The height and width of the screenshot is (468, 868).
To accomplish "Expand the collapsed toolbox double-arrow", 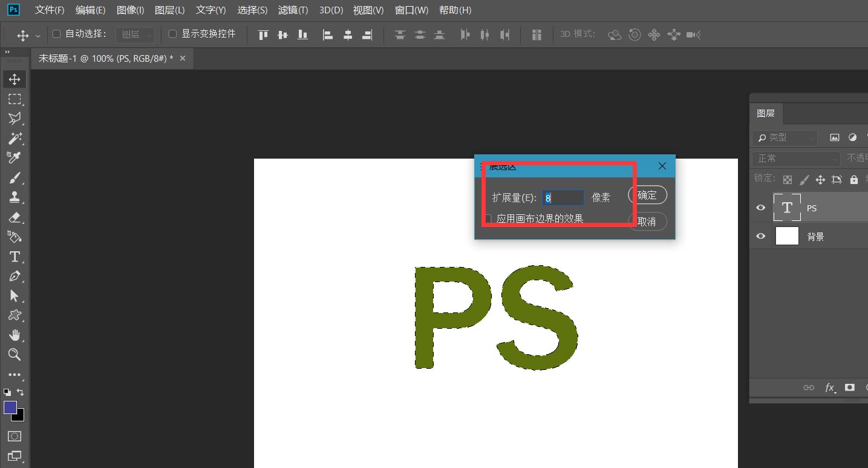I will coord(7,52).
